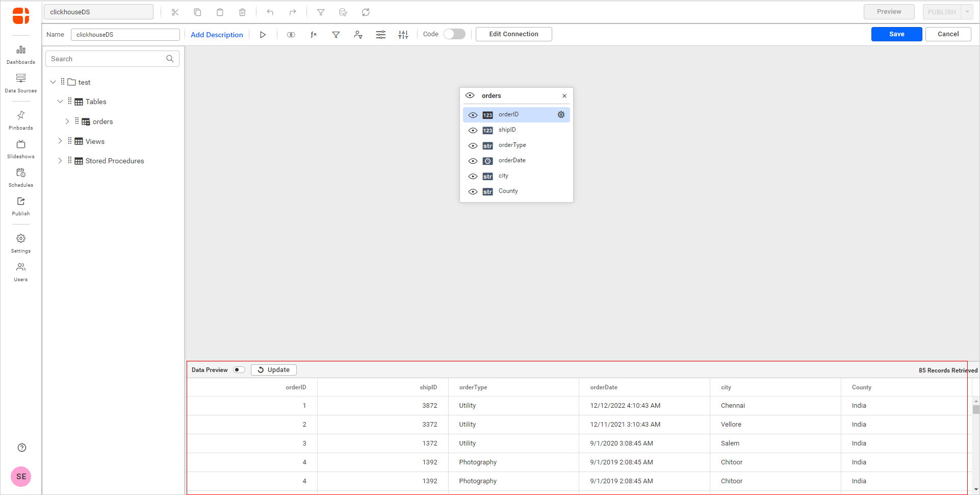Click the search magnifier icon
This screenshot has width=980, height=495.
(x=170, y=59)
